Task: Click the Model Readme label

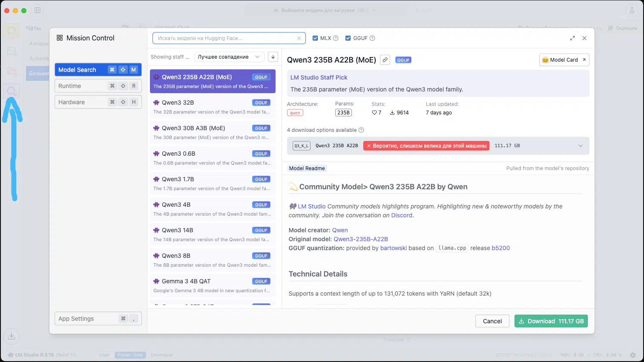Action: pos(307,168)
